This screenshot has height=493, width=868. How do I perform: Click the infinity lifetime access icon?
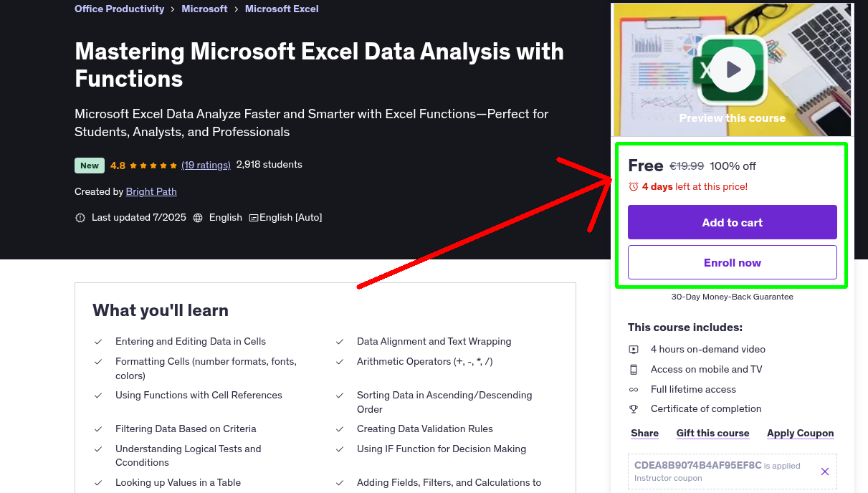click(x=634, y=390)
